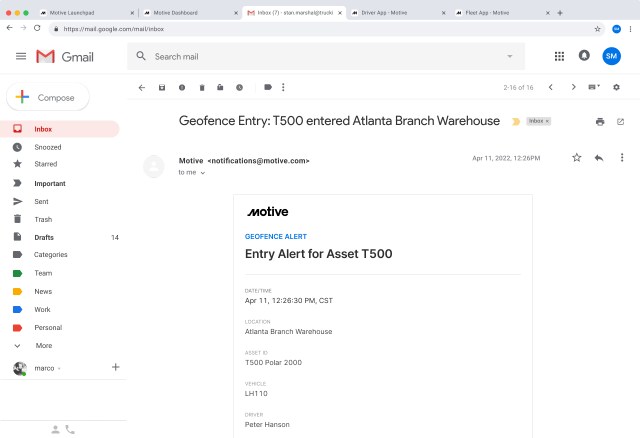Expand the 'to me' recipient details
Viewport: 640px width, 438px height.
click(203, 173)
